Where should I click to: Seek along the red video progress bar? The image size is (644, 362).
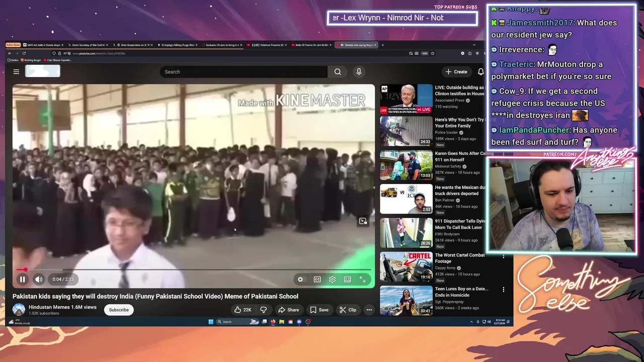(x=193, y=270)
